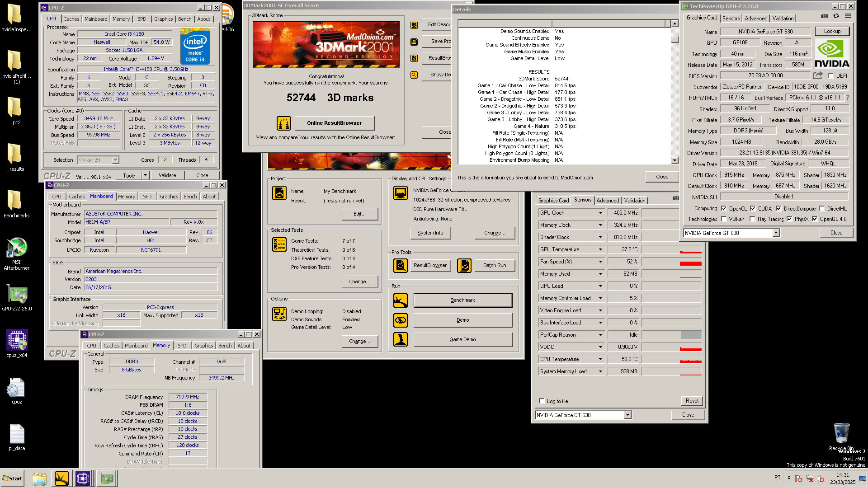Image resolution: width=868 pixels, height=488 pixels.
Task: Switch to Caches tab in top CPU-Z window
Action: pos(71,19)
